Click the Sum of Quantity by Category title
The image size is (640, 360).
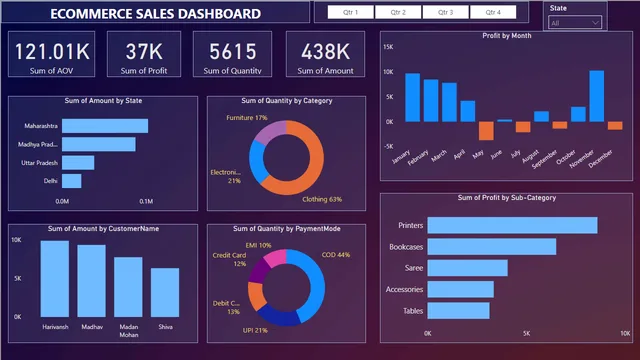(x=287, y=100)
